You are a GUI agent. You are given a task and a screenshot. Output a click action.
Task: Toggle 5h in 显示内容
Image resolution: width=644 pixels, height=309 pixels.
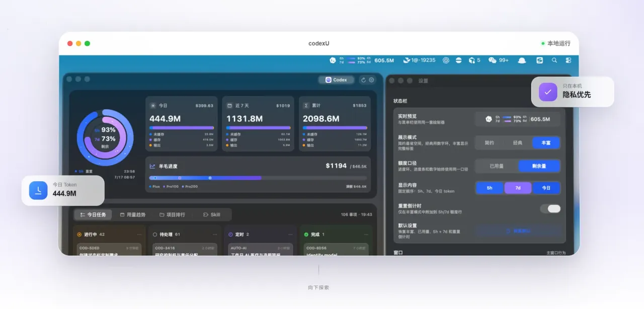point(490,188)
